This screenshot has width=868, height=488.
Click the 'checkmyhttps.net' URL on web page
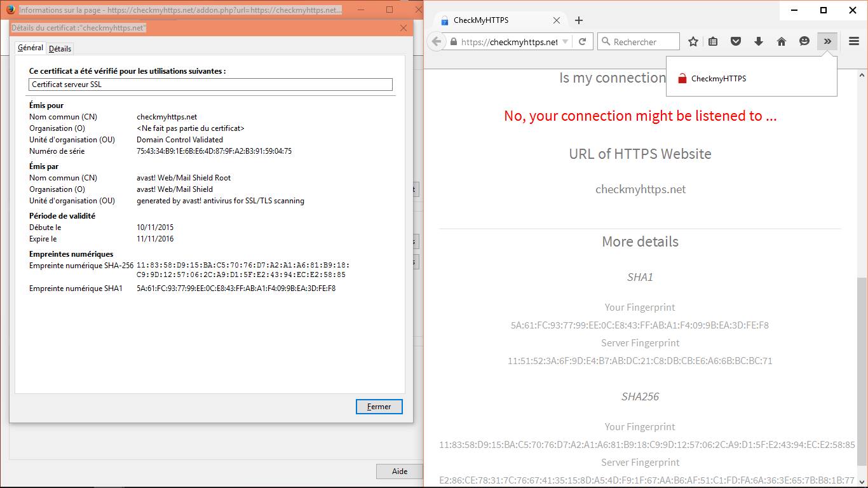[641, 189]
